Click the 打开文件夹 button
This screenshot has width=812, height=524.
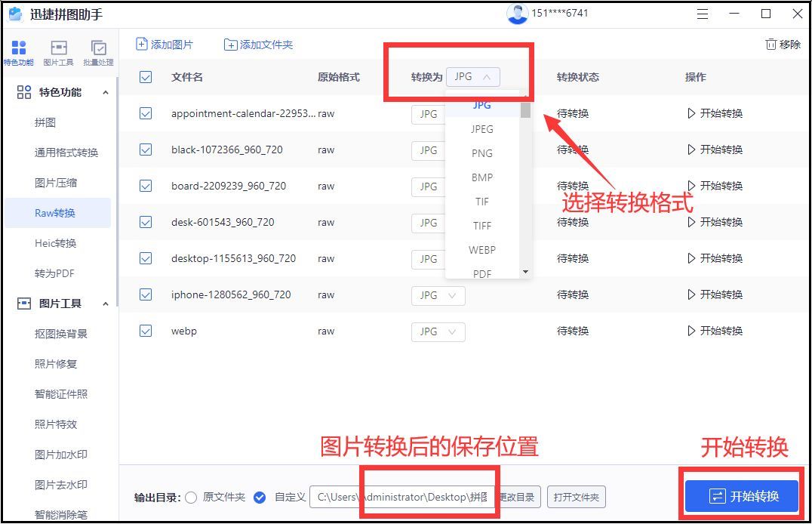point(576,498)
